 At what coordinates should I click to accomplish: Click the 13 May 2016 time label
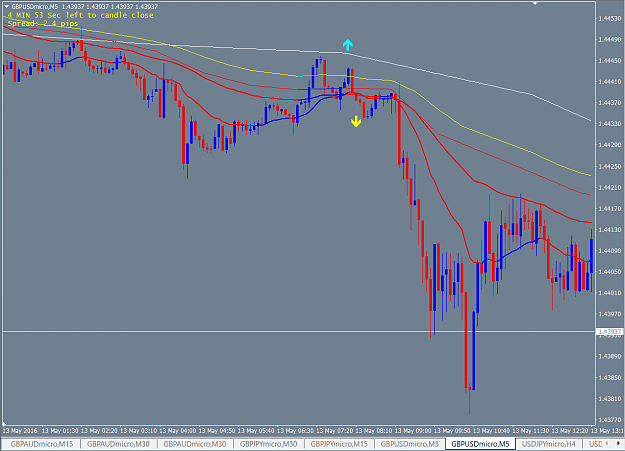pos(20,431)
